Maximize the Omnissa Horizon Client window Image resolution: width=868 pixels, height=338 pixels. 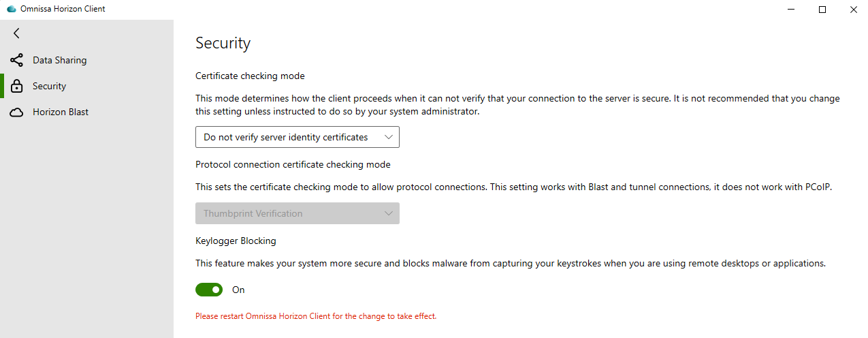pos(822,10)
